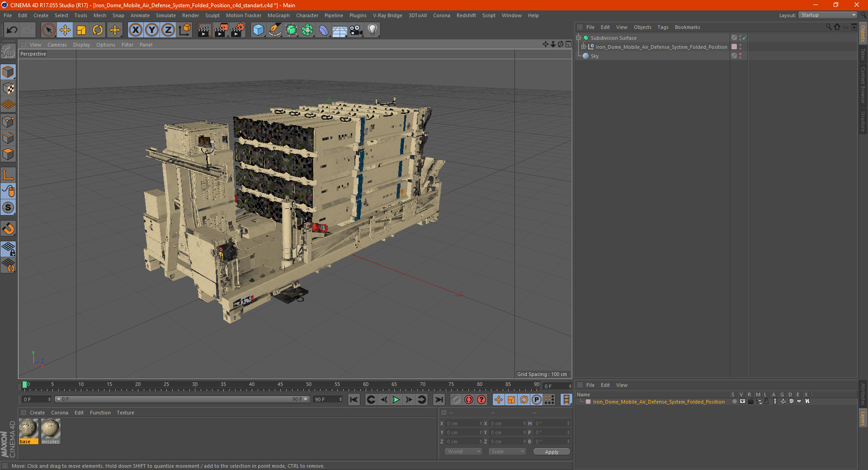Toggle the Snap S icon
The width and height of the screenshot is (868, 470).
8,207
